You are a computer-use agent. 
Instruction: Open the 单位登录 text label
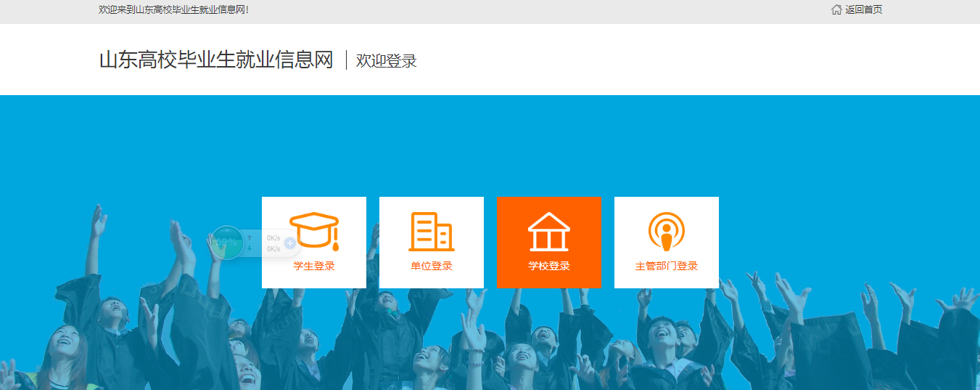pos(432,266)
